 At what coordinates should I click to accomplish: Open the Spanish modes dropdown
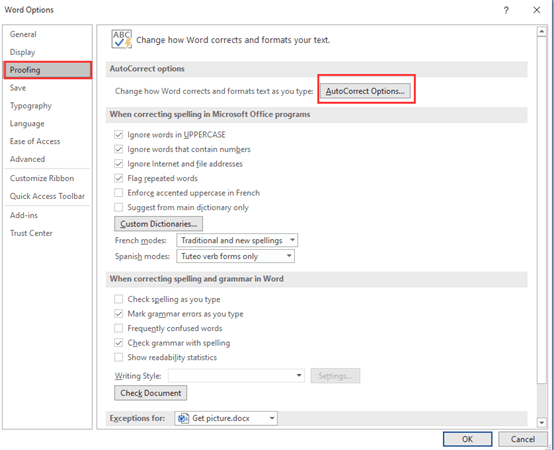click(x=235, y=256)
